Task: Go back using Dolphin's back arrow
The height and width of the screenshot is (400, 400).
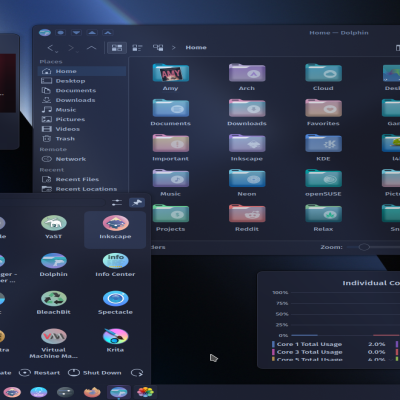Action: (x=51, y=48)
